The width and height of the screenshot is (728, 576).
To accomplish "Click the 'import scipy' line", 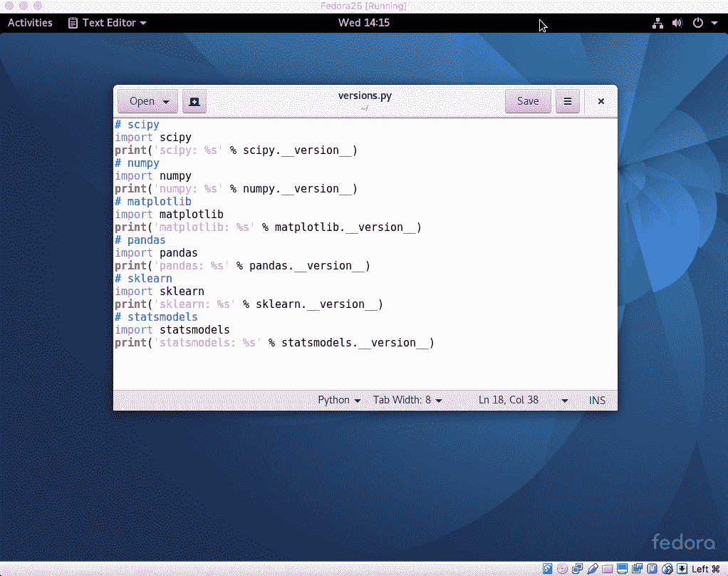I will pyautogui.click(x=153, y=138).
